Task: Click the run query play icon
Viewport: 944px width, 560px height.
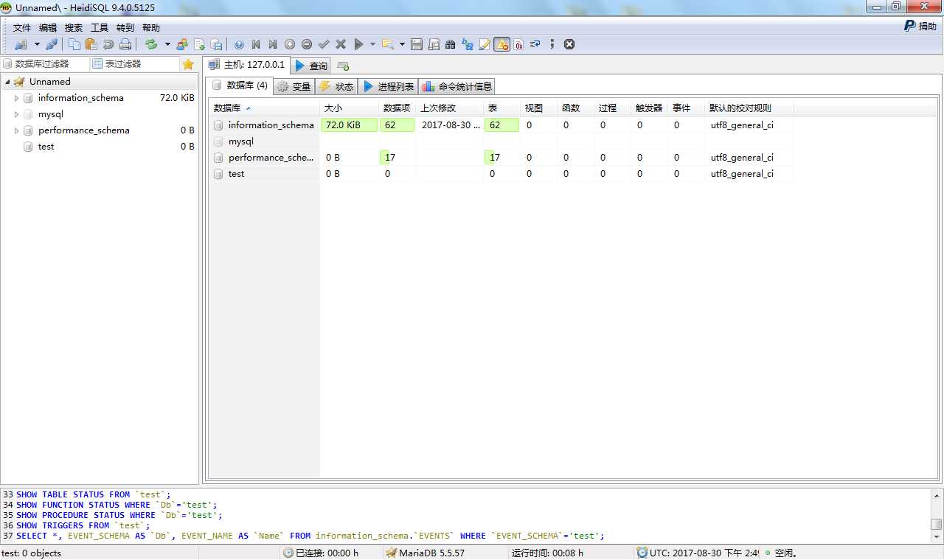Action: [x=358, y=44]
